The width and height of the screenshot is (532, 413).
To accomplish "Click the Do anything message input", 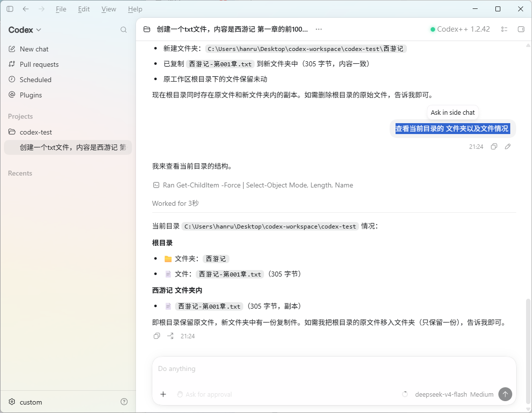I will [x=334, y=369].
